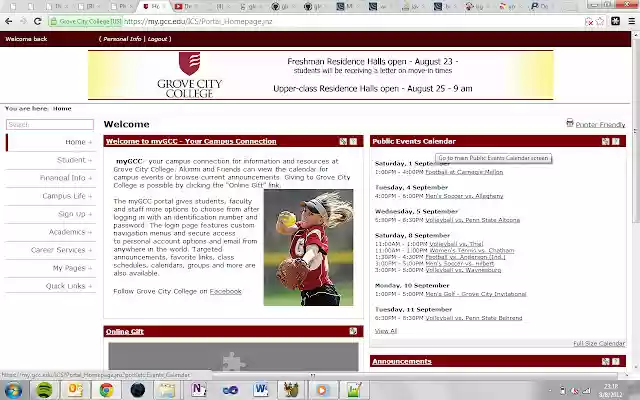The image size is (640, 400).
Task: Bookmark this page with the star icon
Action: [600, 22]
